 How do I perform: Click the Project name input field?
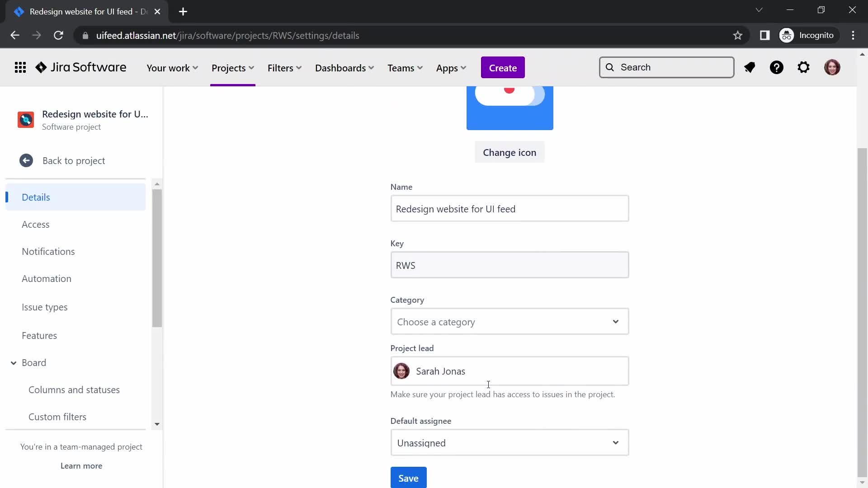509,209
